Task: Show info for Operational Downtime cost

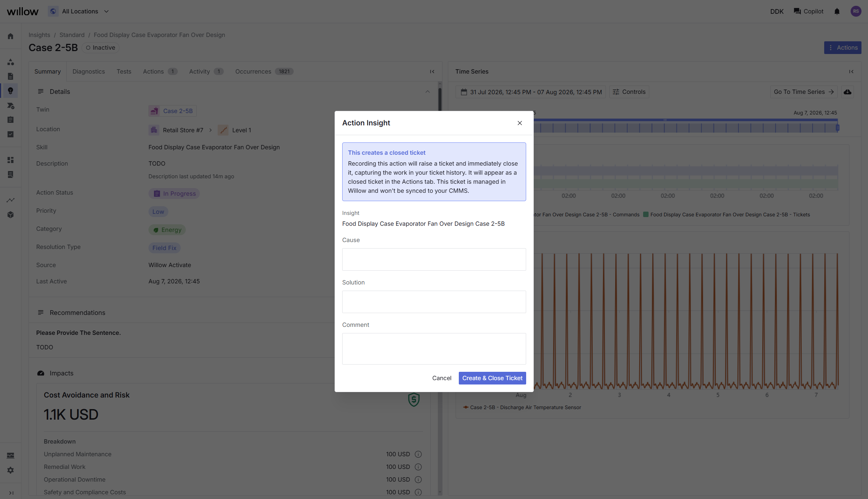Action: (x=418, y=479)
